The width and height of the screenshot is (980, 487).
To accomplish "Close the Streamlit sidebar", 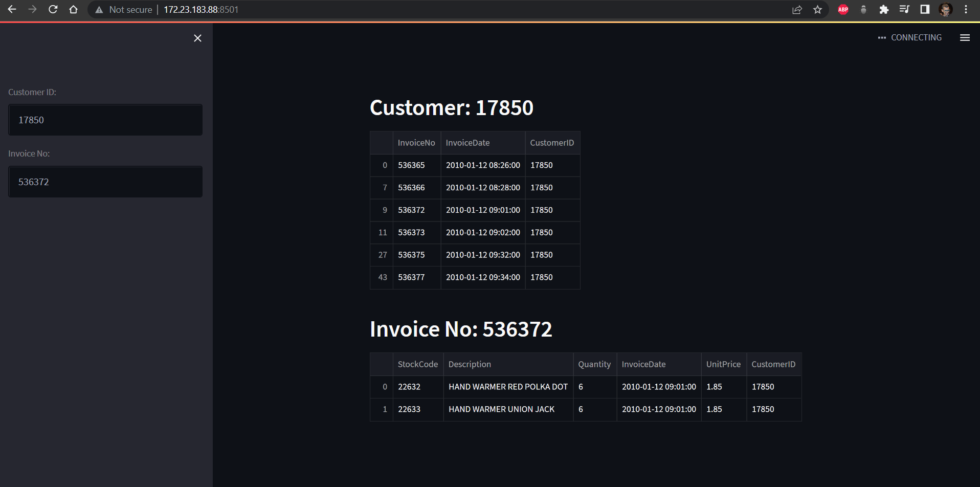I will point(197,38).
